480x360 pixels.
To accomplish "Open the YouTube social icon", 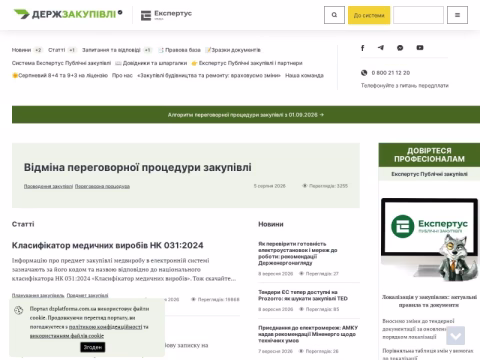I will click(420, 48).
